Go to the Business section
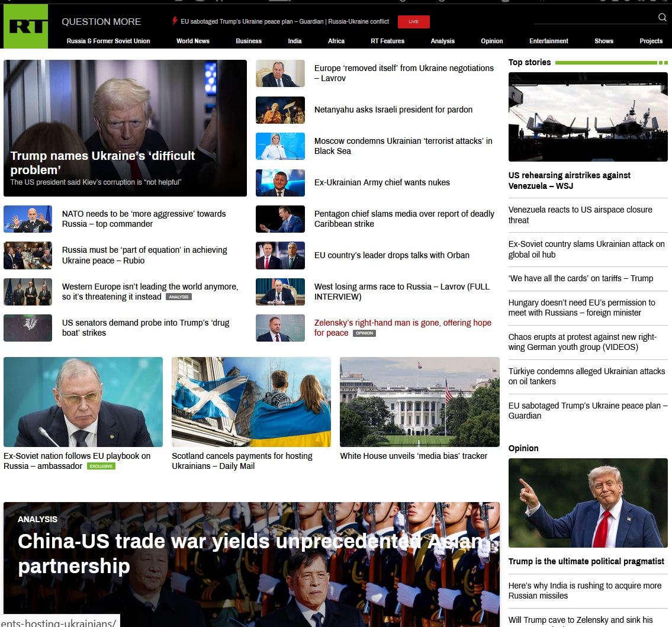Image resolution: width=672 pixels, height=627 pixels. 249,41
